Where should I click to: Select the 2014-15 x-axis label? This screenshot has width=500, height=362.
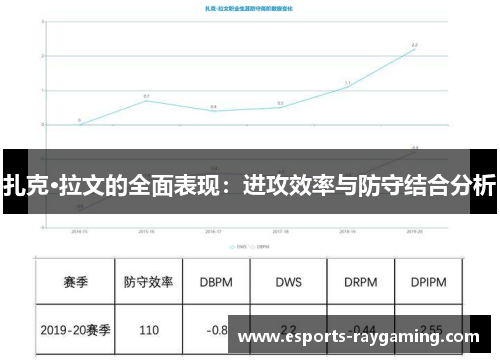pyautogui.click(x=80, y=231)
